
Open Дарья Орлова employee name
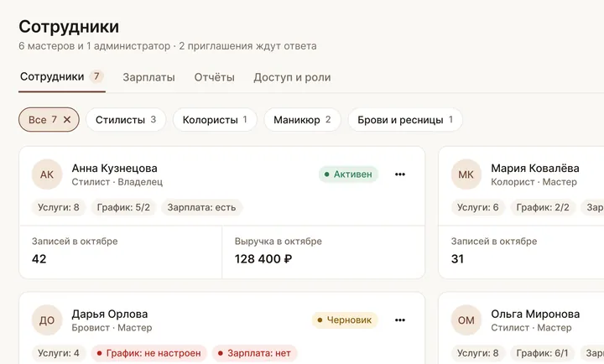pos(110,314)
